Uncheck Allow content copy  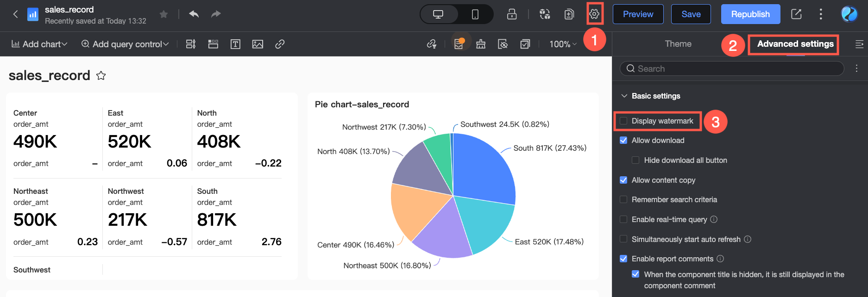[x=623, y=180]
